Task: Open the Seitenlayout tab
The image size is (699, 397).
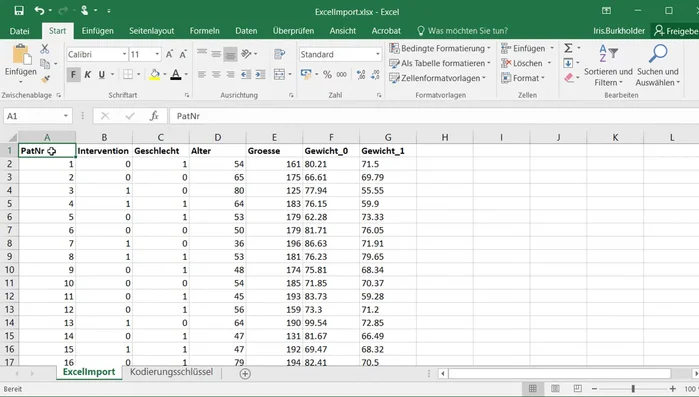Action: [152, 31]
